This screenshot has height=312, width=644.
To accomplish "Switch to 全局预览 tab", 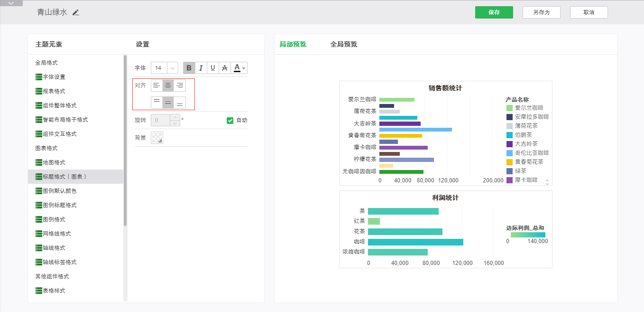I will tap(343, 44).
